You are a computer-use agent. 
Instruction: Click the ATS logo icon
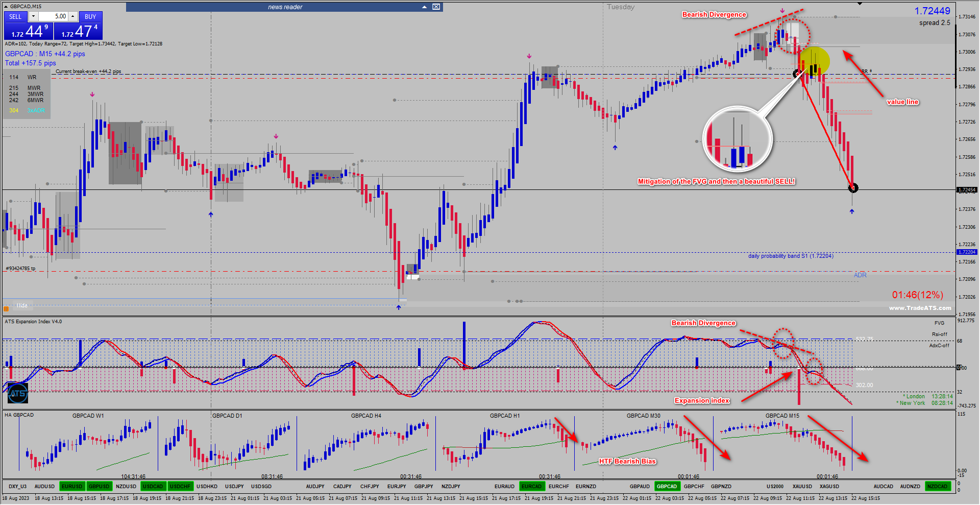[x=18, y=393]
